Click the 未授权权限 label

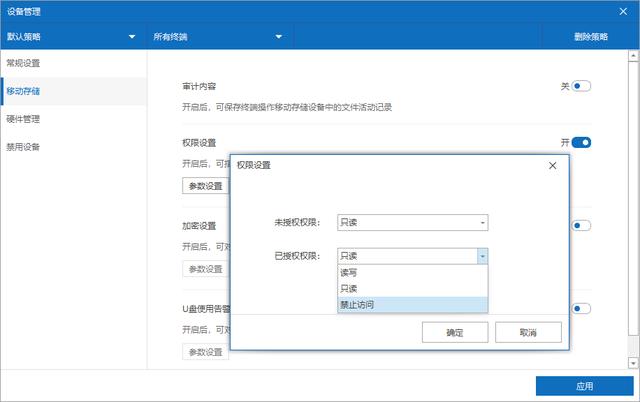[x=297, y=222]
